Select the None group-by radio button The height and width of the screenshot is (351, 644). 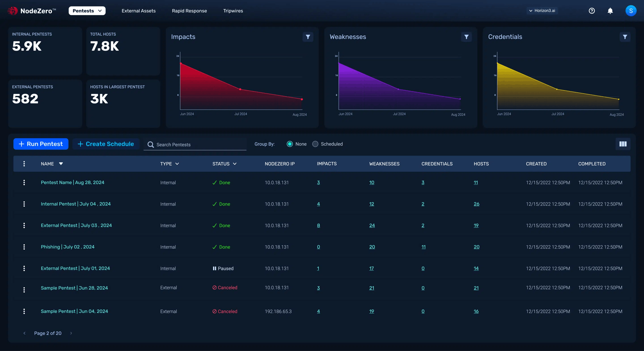click(290, 144)
